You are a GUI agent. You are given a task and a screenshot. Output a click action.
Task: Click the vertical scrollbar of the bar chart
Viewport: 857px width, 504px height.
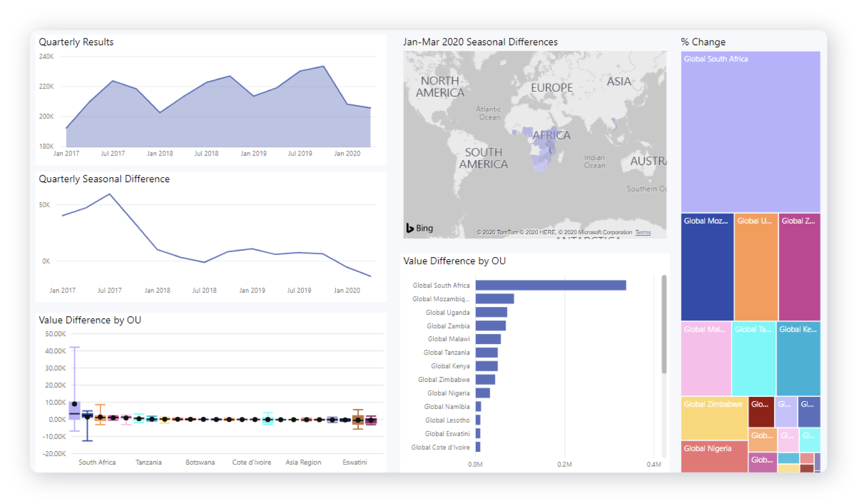click(x=664, y=324)
